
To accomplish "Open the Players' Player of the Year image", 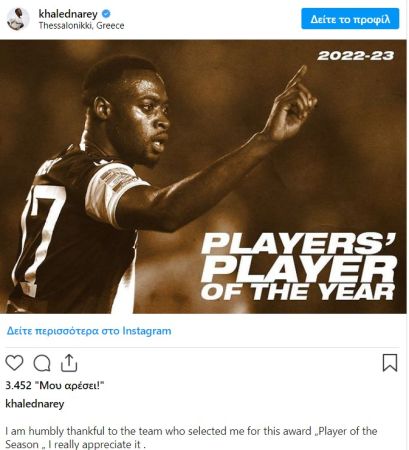I will point(203,177).
